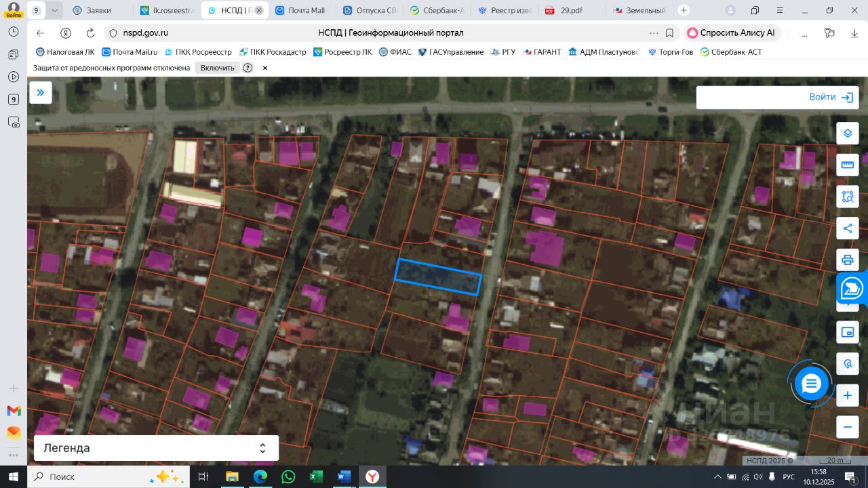Viewport: 868px width, 488px height.
Task: Expand the left sidebar panel
Action: click(x=41, y=93)
